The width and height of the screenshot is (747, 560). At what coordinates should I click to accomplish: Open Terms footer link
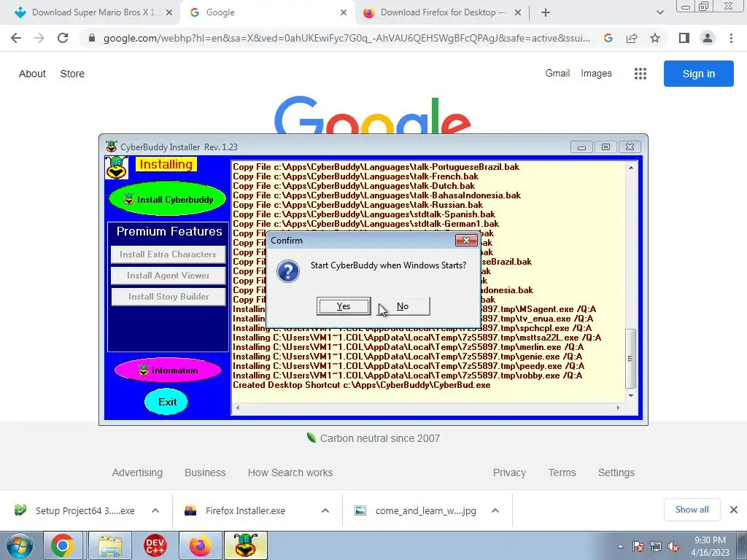pos(562,472)
